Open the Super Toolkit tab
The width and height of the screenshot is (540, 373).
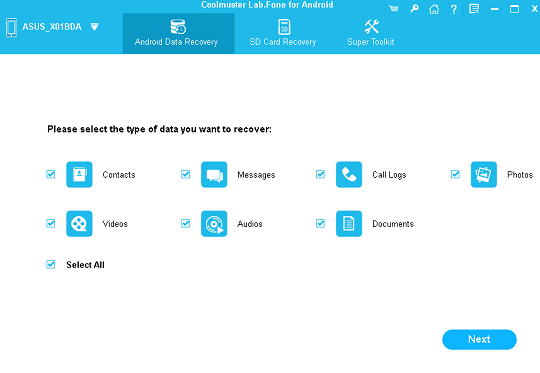371,33
